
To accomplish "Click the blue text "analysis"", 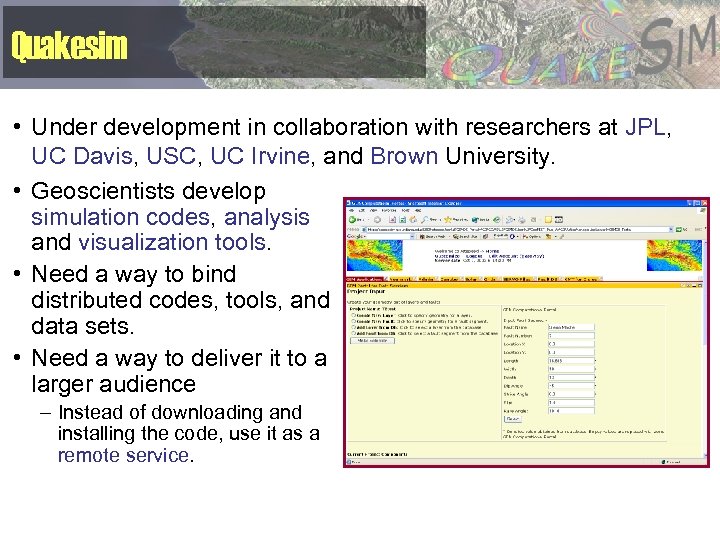I will (x=267, y=217).
